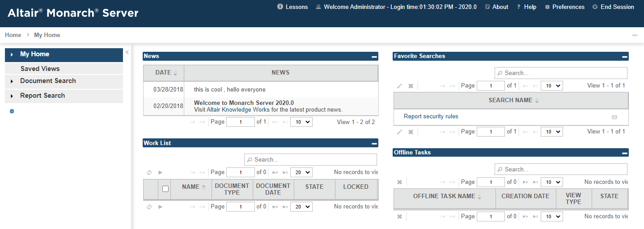Open rows dropdown below Favorite Searches table
Screen dimensions: 644x229
[552, 132]
